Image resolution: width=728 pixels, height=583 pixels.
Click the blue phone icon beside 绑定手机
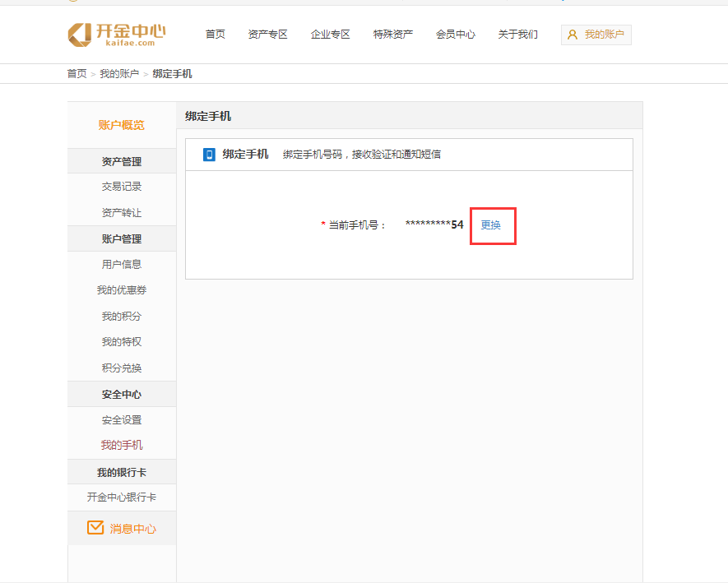click(x=210, y=155)
